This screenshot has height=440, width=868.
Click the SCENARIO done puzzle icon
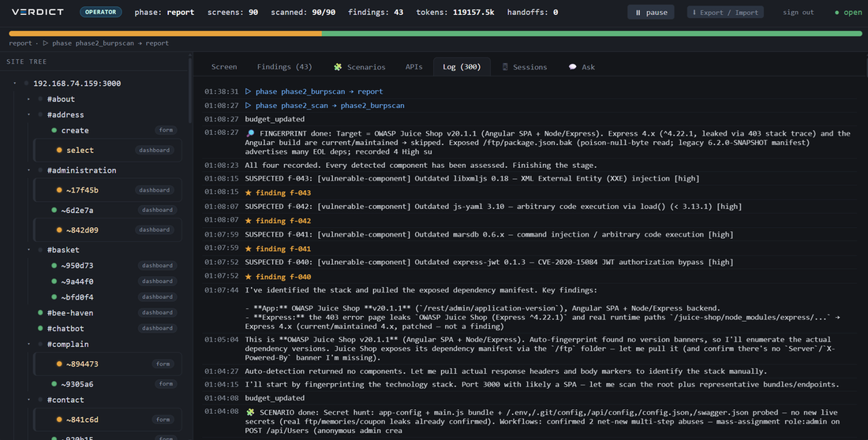(x=250, y=412)
